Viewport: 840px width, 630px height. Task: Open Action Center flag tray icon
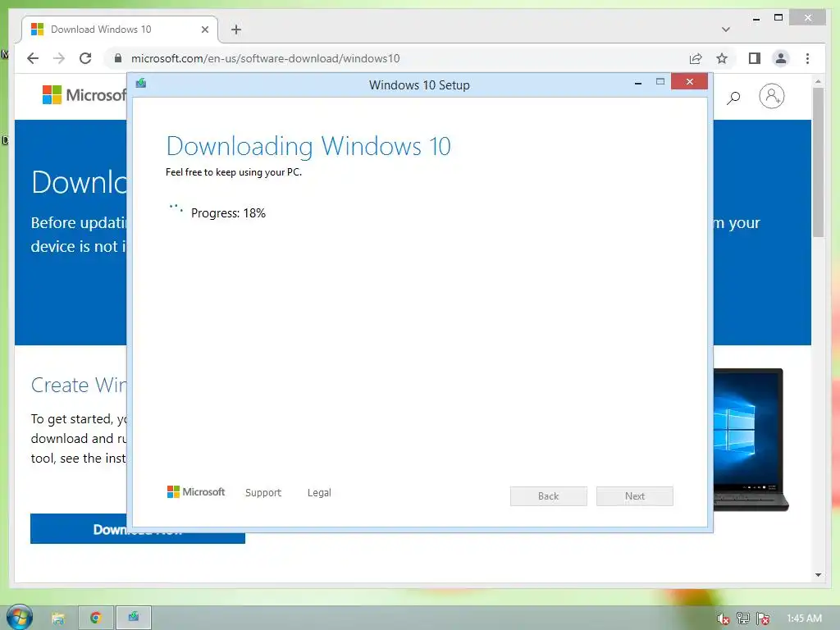[x=763, y=619]
